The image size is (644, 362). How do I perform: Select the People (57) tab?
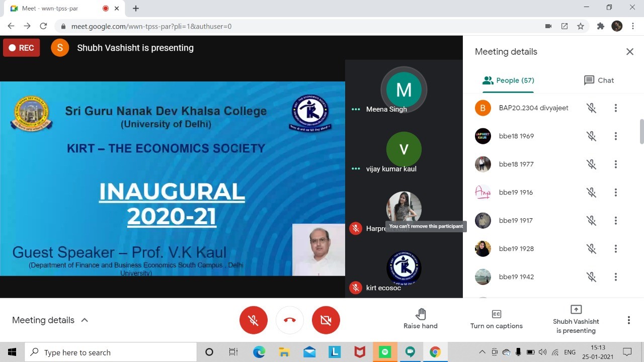pyautogui.click(x=508, y=80)
